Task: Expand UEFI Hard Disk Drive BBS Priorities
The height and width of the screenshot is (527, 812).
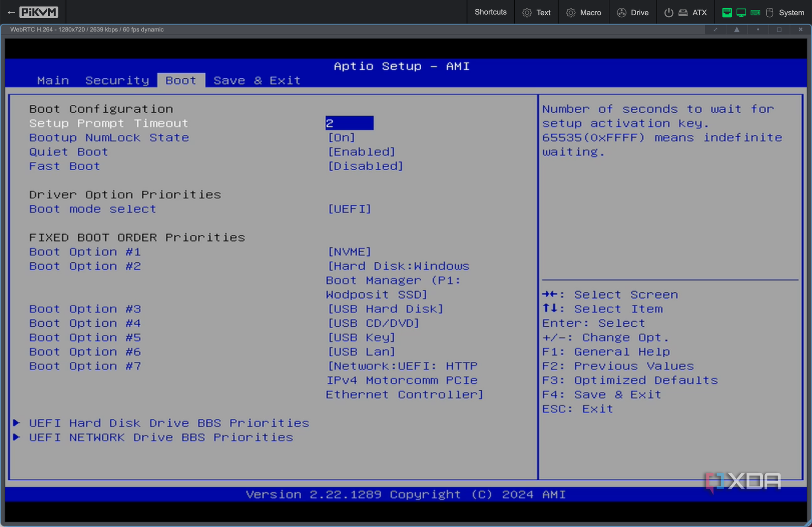Action: pyautogui.click(x=169, y=423)
